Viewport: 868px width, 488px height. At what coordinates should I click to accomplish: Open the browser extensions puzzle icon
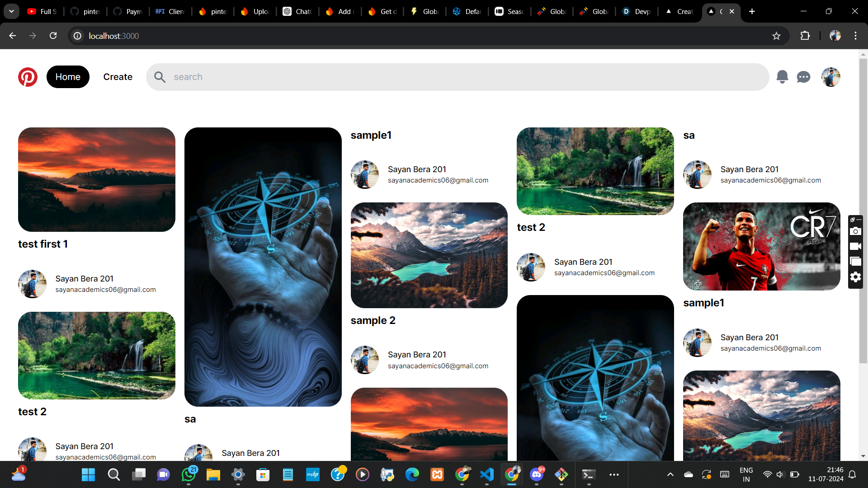tap(805, 36)
